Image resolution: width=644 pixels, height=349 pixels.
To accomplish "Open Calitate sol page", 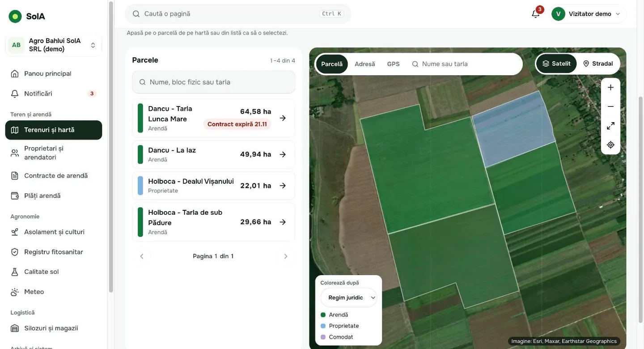I will (54, 272).
